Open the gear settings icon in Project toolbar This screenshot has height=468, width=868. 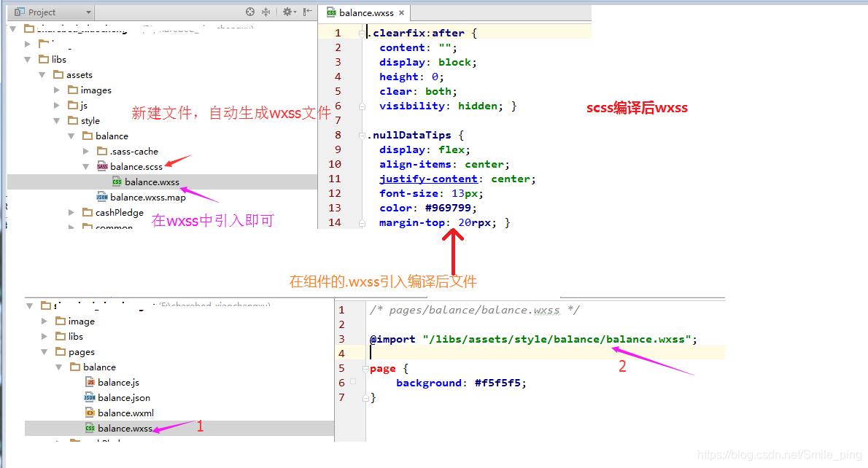[x=287, y=12]
